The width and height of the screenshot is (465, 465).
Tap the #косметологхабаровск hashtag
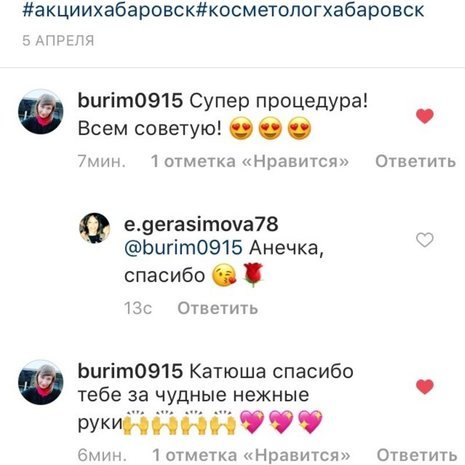[x=309, y=10]
